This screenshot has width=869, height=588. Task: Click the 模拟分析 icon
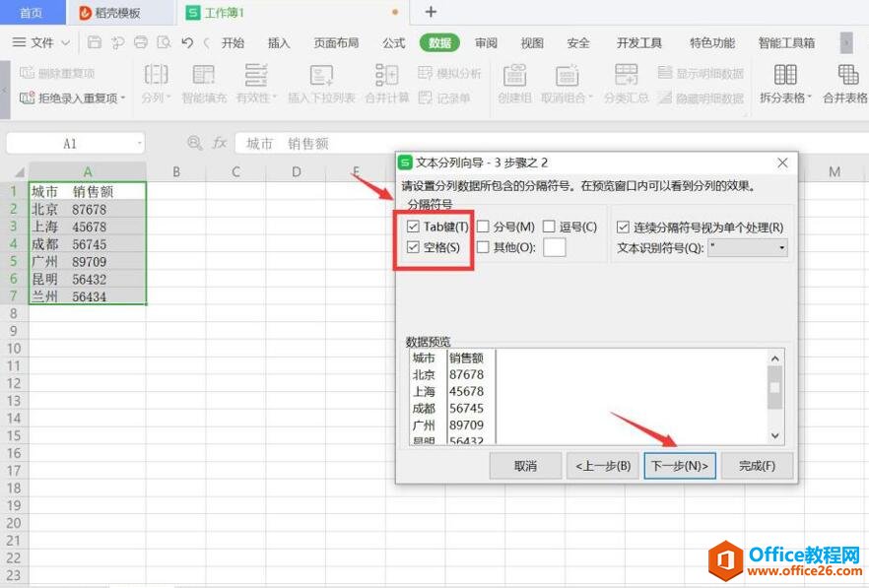(x=425, y=73)
